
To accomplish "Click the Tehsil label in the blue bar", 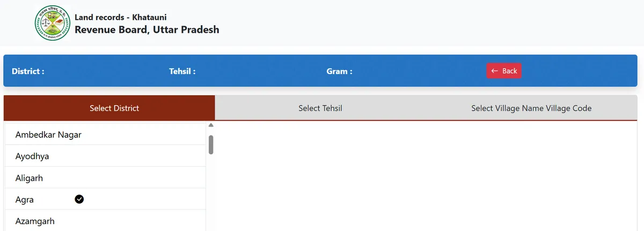I will [182, 71].
